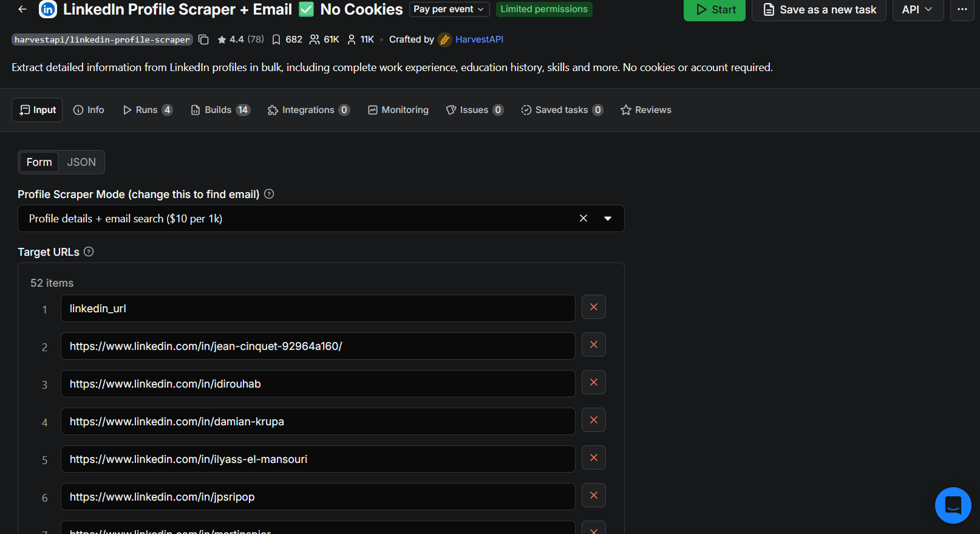
Task: Click the 11K monthly users stat
Action: 361,39
